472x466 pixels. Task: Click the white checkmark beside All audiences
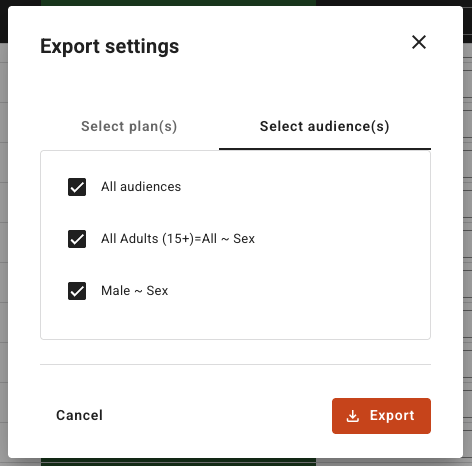pos(77,187)
